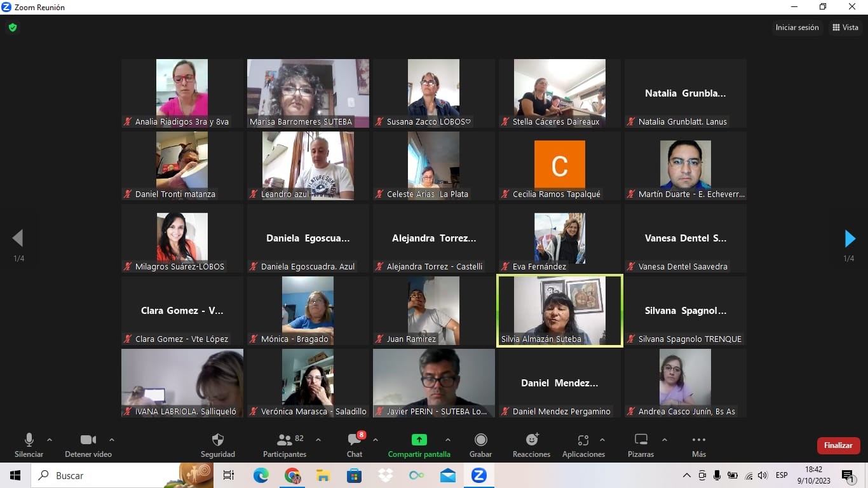
Task: Open the Seguridad shield icon
Action: 218,445
